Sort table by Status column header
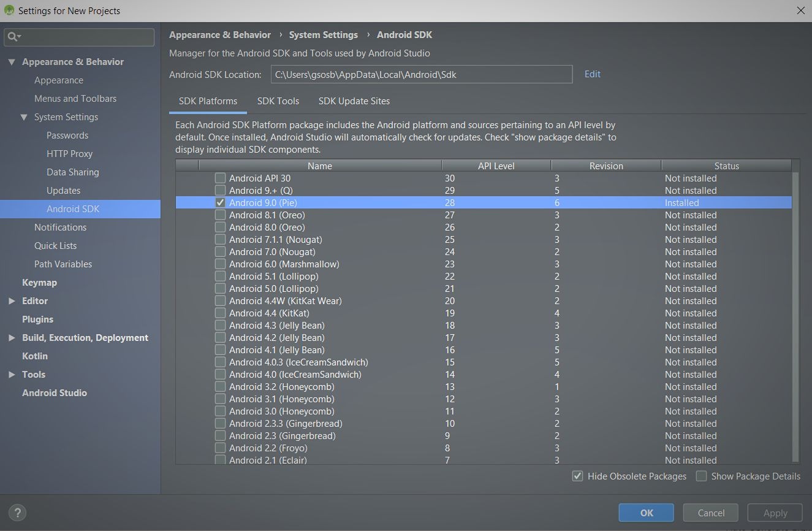The image size is (812, 531). tap(726, 166)
